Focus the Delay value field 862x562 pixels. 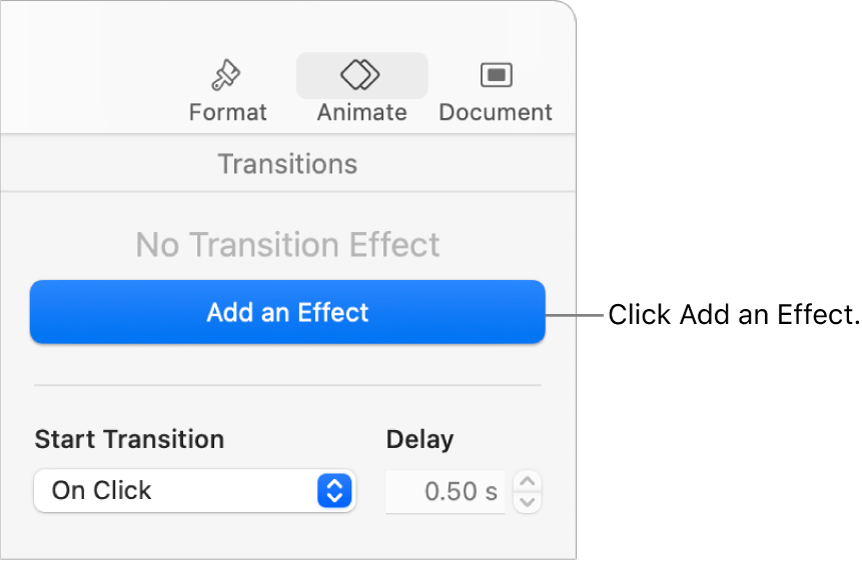click(x=446, y=492)
